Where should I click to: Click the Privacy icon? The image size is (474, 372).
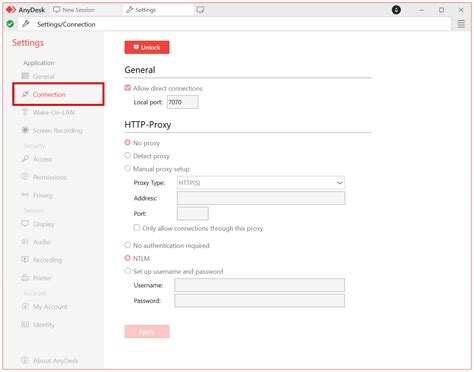tap(25, 194)
